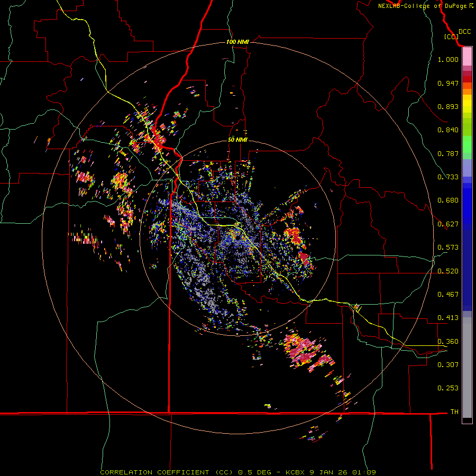Click the 9 JAN 26 date text
The width and height of the screenshot is (476, 476).
(x=329, y=472)
